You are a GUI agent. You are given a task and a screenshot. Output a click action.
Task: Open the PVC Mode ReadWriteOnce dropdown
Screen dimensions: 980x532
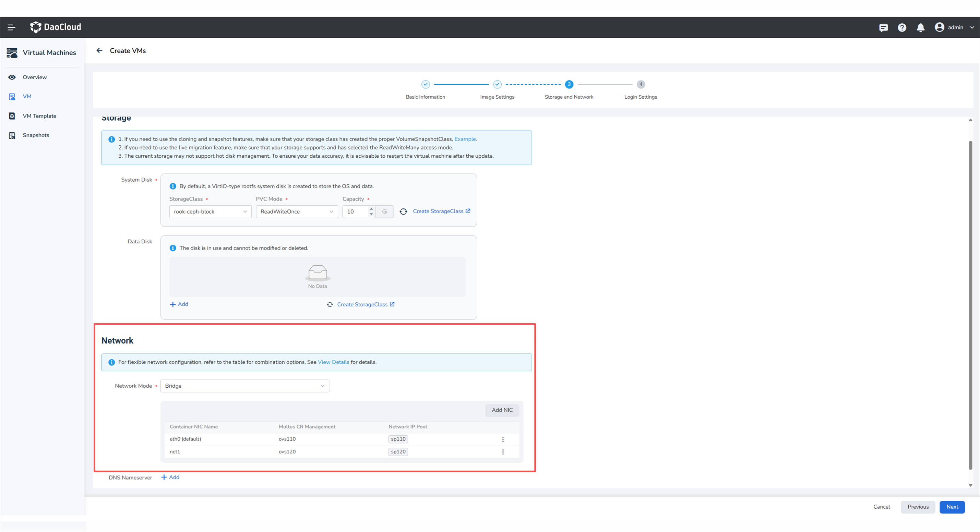(x=297, y=211)
